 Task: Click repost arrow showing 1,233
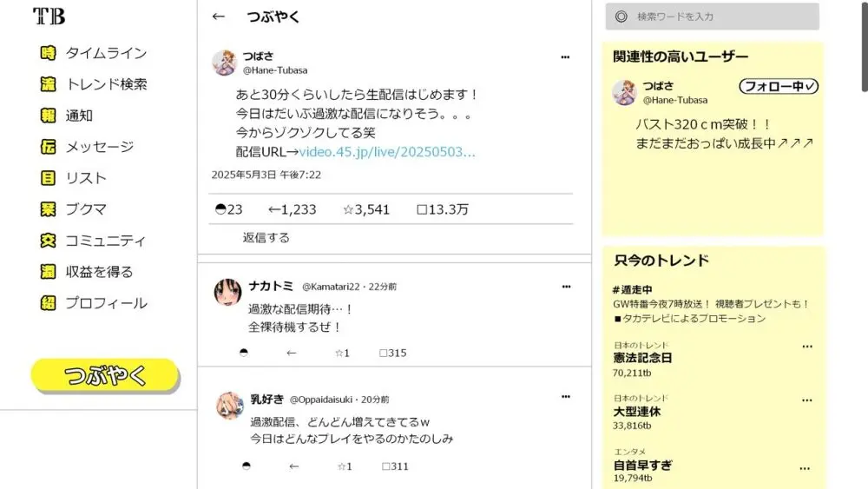pyautogui.click(x=273, y=209)
